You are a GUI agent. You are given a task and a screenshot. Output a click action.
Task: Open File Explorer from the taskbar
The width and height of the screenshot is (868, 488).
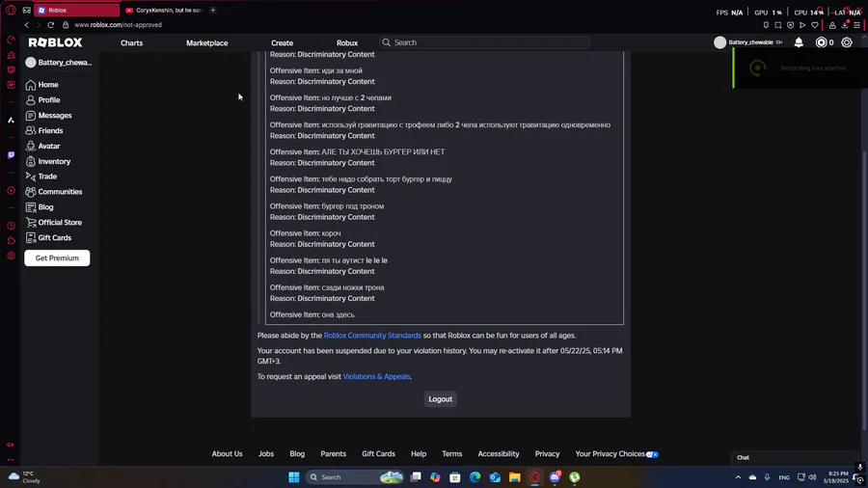pyautogui.click(x=515, y=477)
